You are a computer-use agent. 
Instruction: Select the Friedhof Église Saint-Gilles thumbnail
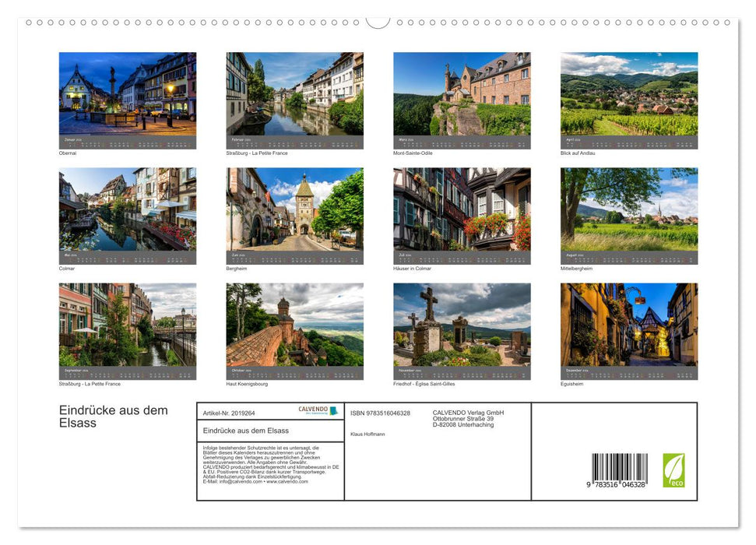461,327
